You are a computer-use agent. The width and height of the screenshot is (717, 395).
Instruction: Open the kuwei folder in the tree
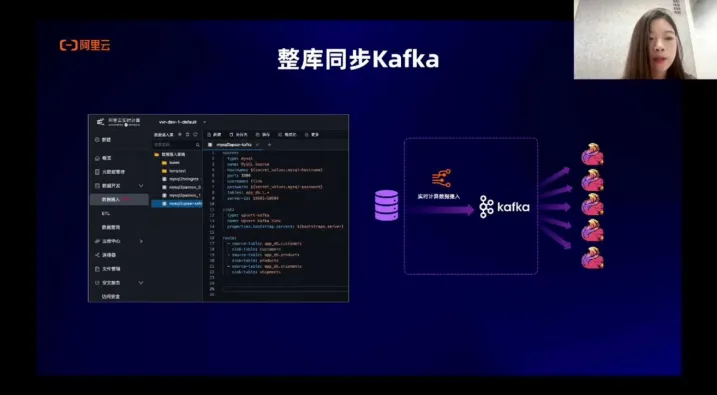tap(174, 162)
